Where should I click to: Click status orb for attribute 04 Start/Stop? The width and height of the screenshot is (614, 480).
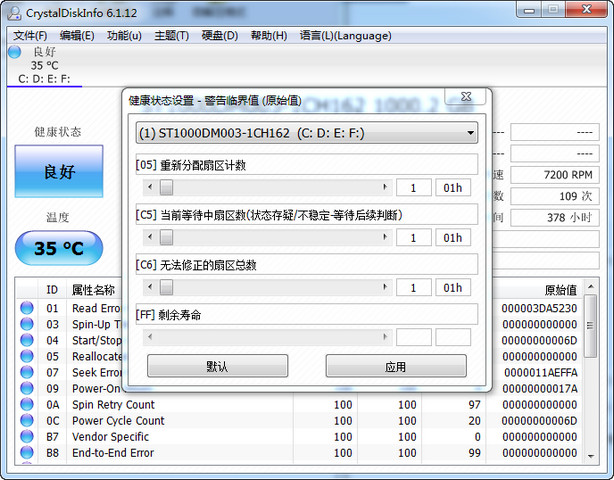point(27,340)
